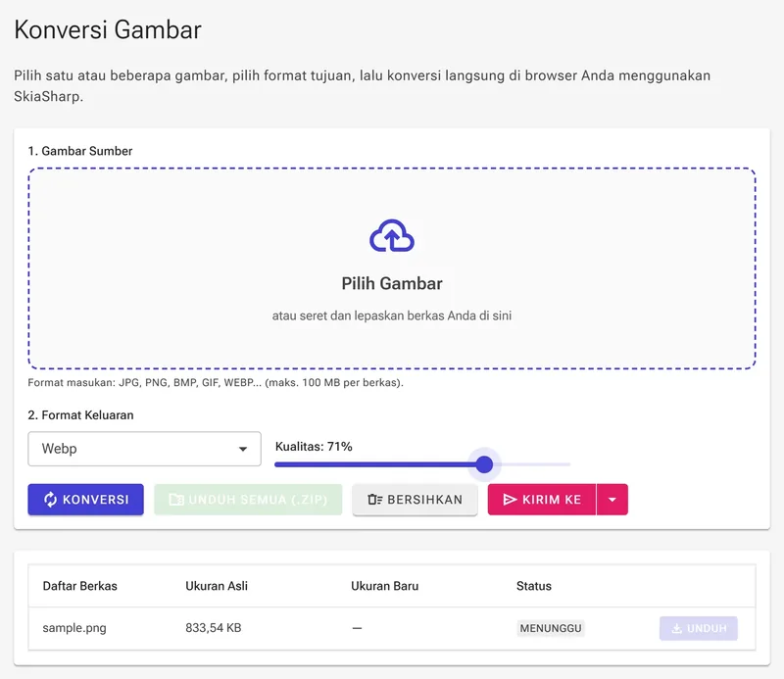
Task: Click the Ukuran Baru column header
Action: pos(384,586)
